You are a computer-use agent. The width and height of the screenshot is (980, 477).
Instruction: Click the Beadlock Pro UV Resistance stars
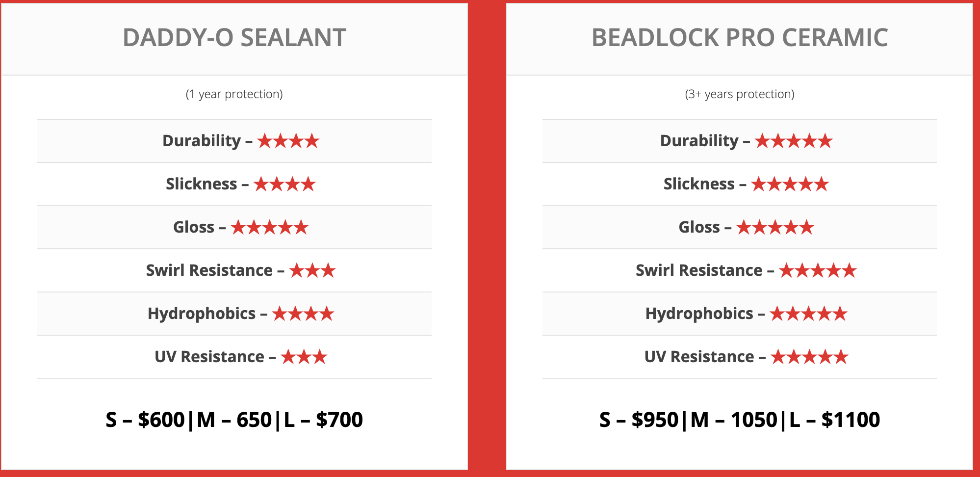[809, 357]
